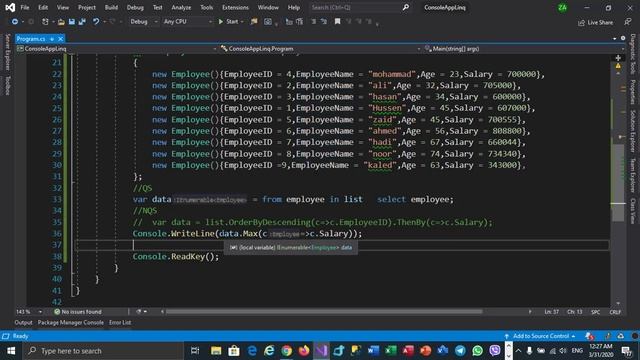Undo the last edit via the toolbar

pos(96,22)
